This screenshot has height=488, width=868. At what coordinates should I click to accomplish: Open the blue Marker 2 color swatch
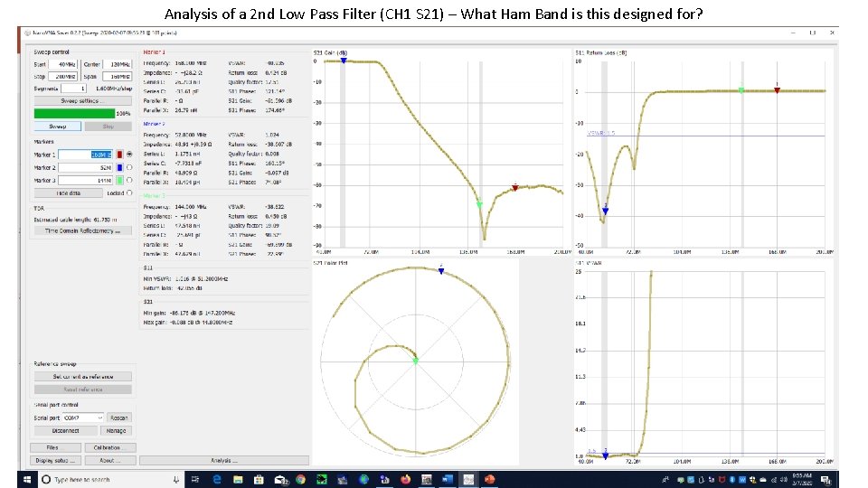tap(119, 167)
